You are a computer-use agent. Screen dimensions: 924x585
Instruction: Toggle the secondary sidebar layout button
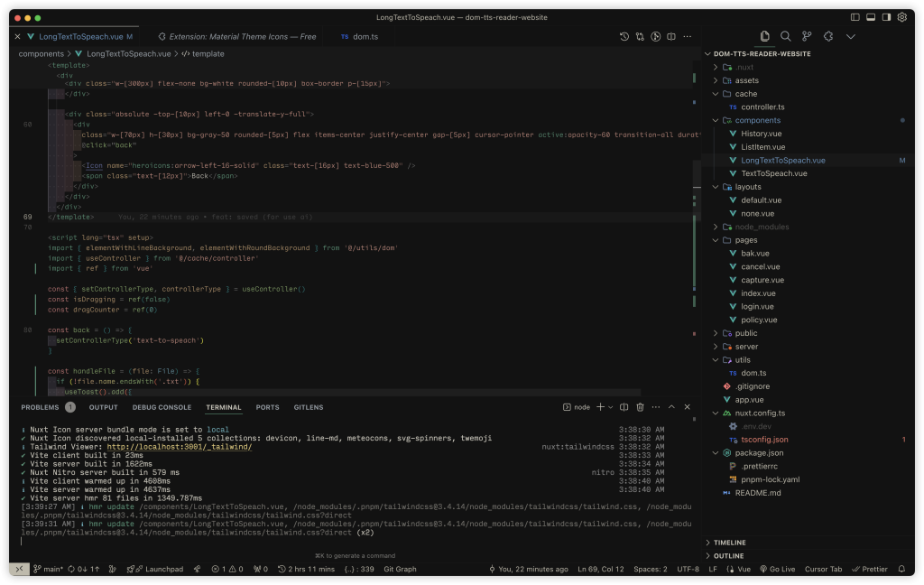click(885, 17)
